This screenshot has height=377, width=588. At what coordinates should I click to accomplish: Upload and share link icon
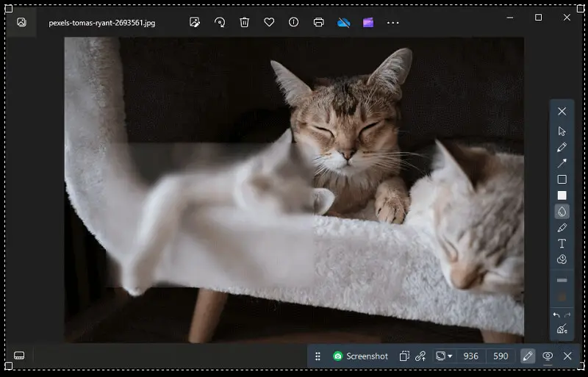pyautogui.click(x=420, y=356)
